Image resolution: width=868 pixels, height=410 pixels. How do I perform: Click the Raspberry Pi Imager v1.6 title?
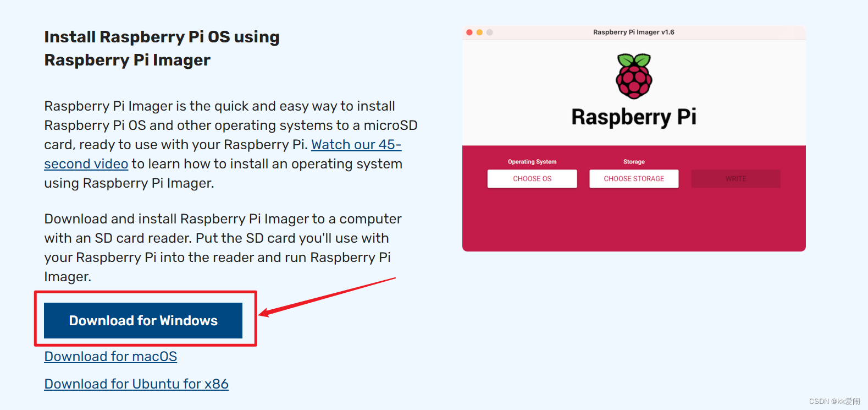point(634,32)
